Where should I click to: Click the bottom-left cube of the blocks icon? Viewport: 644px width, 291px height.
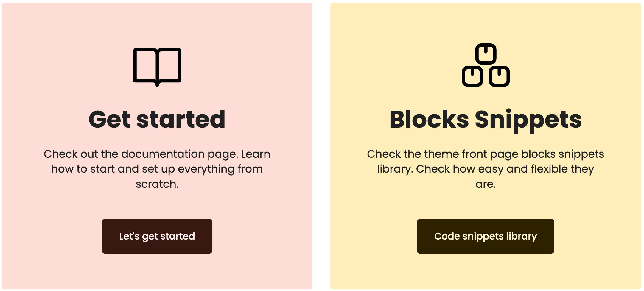472,76
